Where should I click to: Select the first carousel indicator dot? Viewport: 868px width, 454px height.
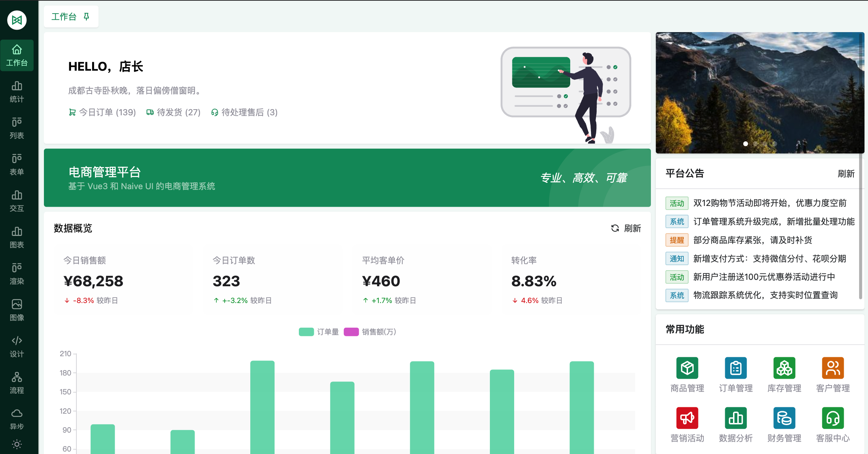pyautogui.click(x=746, y=143)
